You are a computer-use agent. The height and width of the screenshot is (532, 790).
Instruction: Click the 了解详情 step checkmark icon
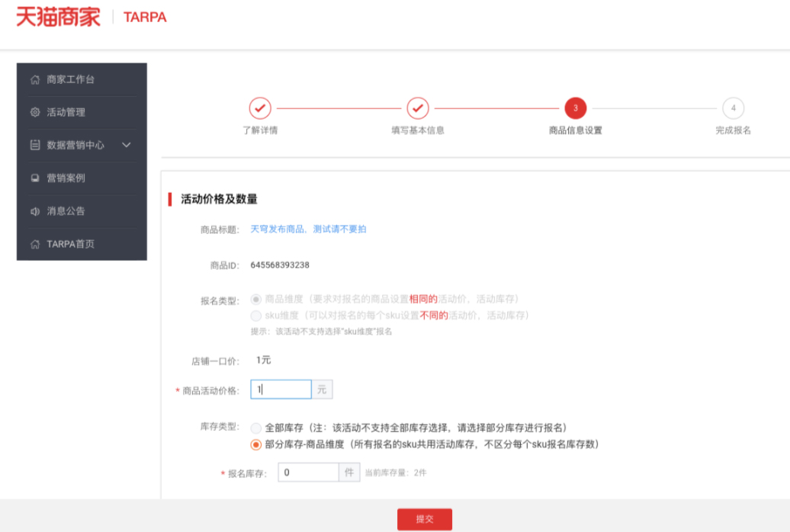coord(260,108)
